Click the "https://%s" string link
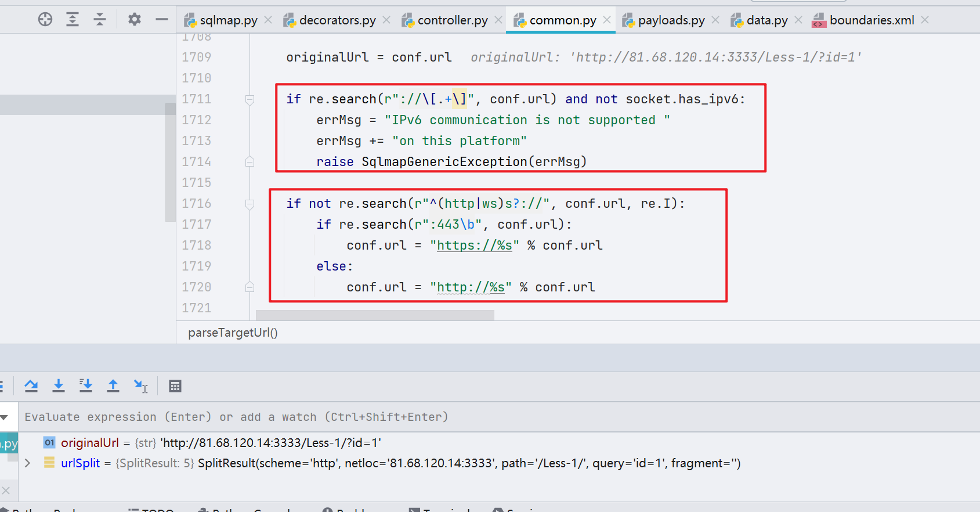The height and width of the screenshot is (512, 980). coord(475,246)
